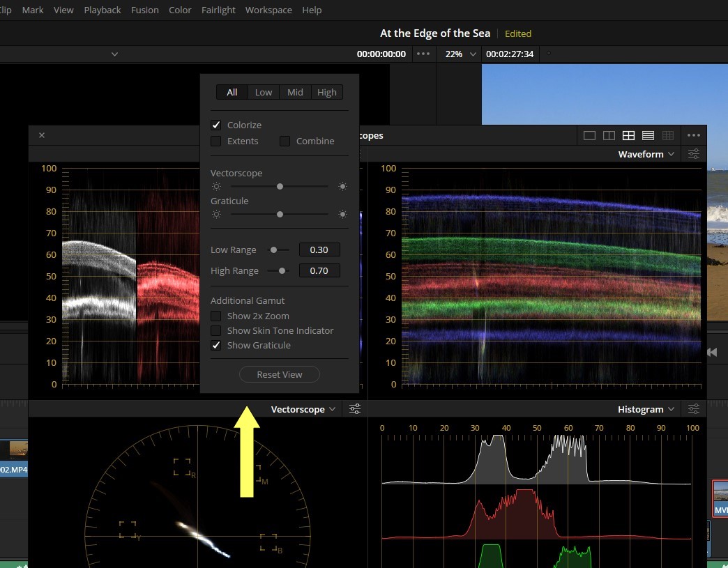728x568 pixels.
Task: Enable the Combine checkbox
Action: coord(285,141)
